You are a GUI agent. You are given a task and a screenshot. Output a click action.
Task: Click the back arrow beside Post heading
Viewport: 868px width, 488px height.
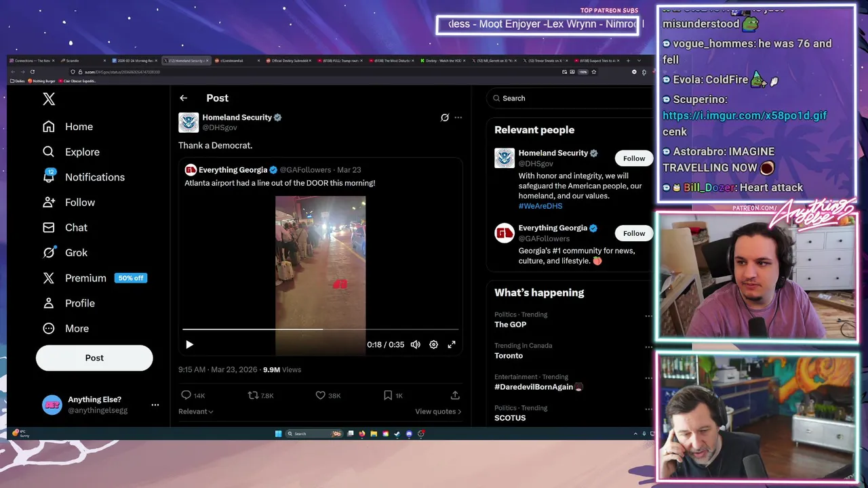click(x=183, y=98)
